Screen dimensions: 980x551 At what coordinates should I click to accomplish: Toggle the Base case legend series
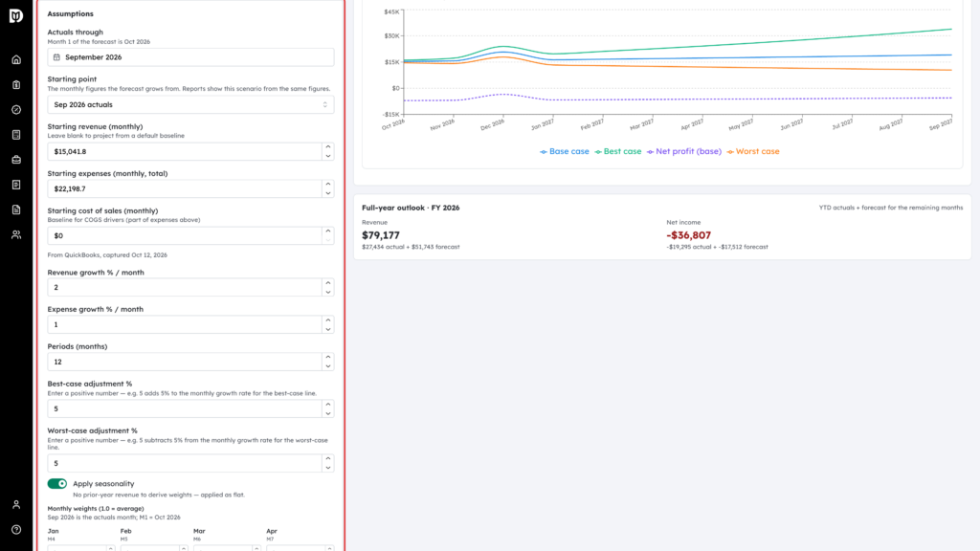(x=565, y=151)
